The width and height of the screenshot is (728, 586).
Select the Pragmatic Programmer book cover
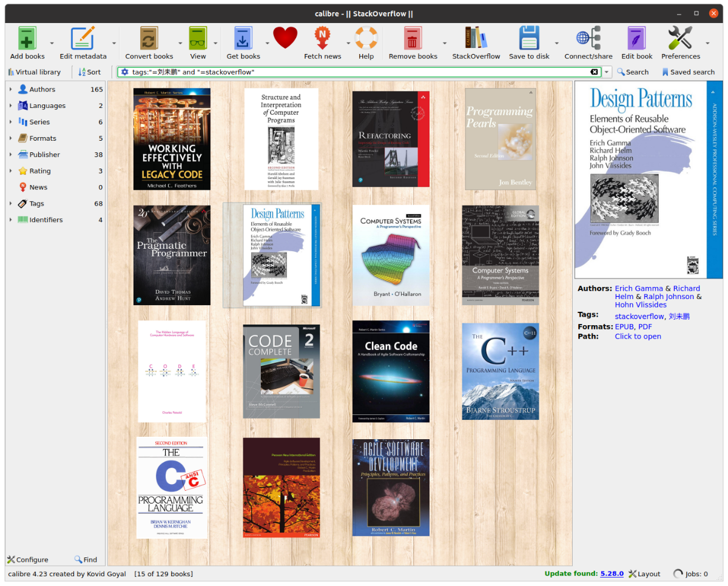(172, 255)
